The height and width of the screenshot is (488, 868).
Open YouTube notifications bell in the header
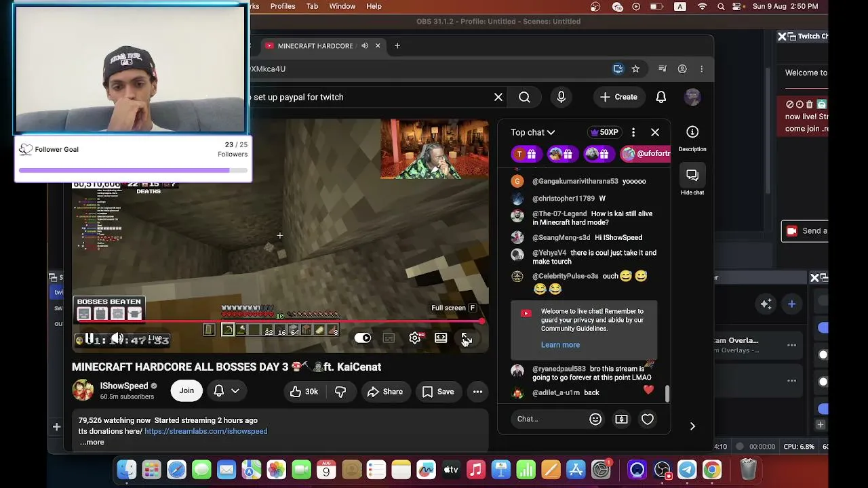(x=661, y=97)
